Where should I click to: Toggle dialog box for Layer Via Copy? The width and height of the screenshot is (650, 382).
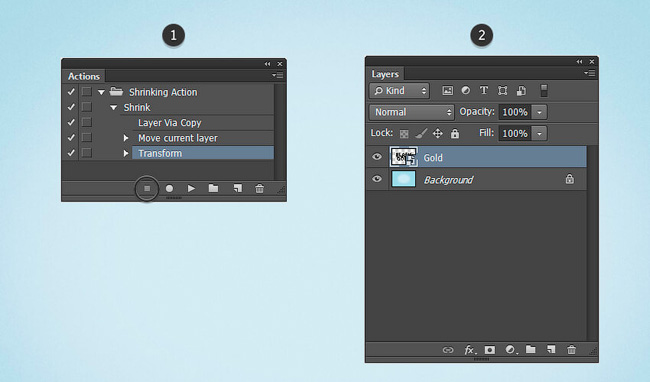[86, 122]
